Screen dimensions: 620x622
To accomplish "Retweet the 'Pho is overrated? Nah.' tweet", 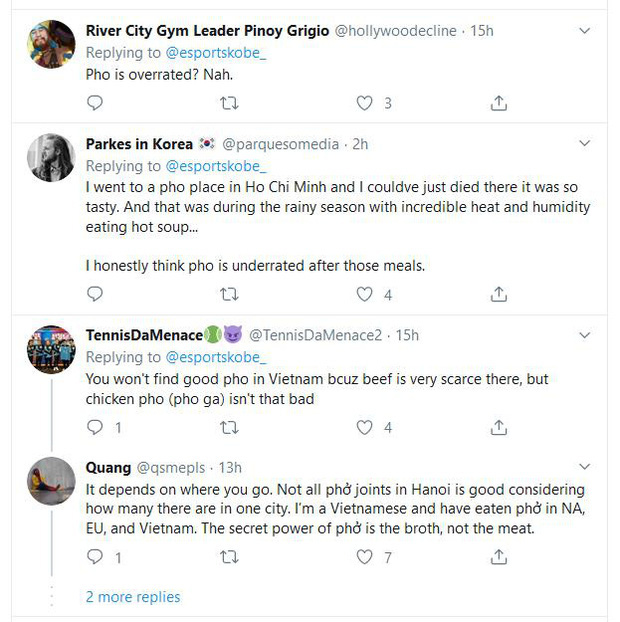I will tap(229, 103).
